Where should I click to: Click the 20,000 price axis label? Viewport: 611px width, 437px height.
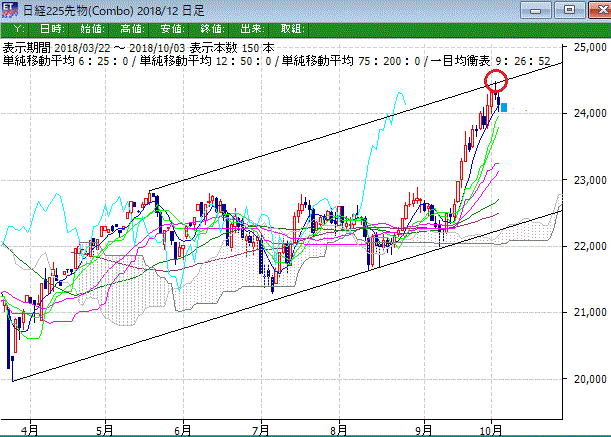590,379
